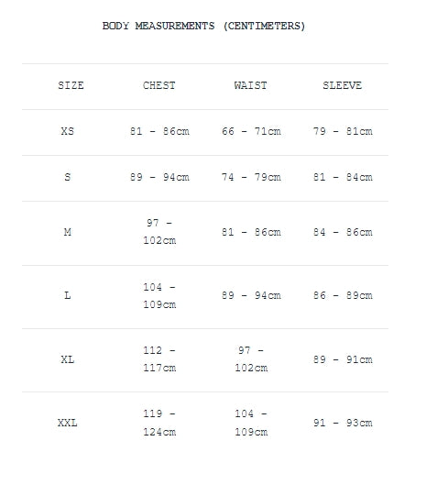Click the M size row label
This screenshot has height=496, width=448.
click(x=68, y=232)
